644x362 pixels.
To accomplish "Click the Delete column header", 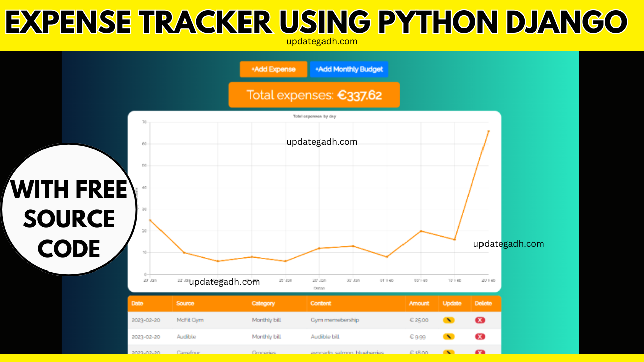I will (x=484, y=303).
